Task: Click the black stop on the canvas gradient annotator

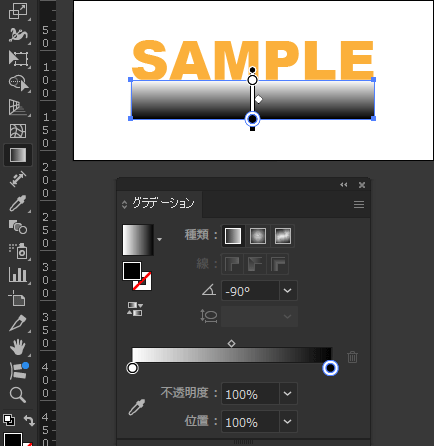Action: click(252, 119)
